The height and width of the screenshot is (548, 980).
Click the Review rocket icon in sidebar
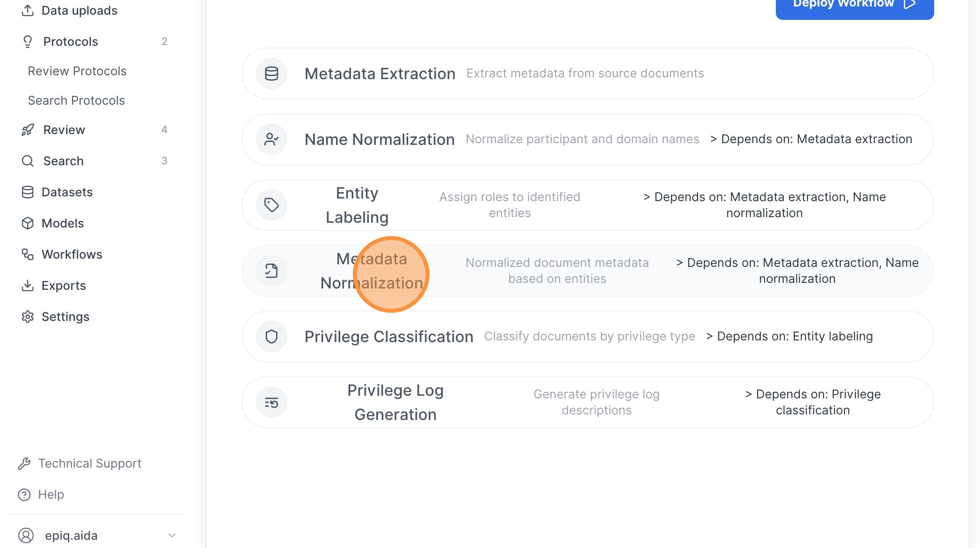pyautogui.click(x=28, y=130)
